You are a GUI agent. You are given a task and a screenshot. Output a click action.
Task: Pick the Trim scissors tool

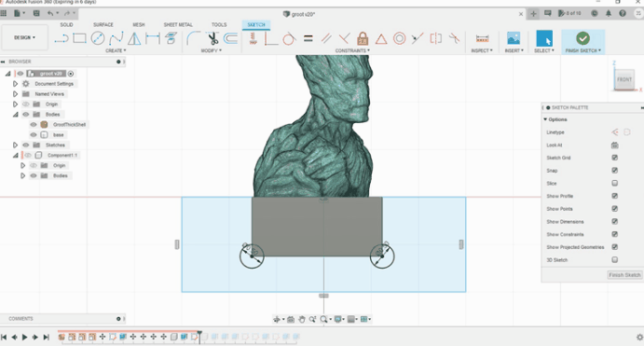[x=212, y=38]
